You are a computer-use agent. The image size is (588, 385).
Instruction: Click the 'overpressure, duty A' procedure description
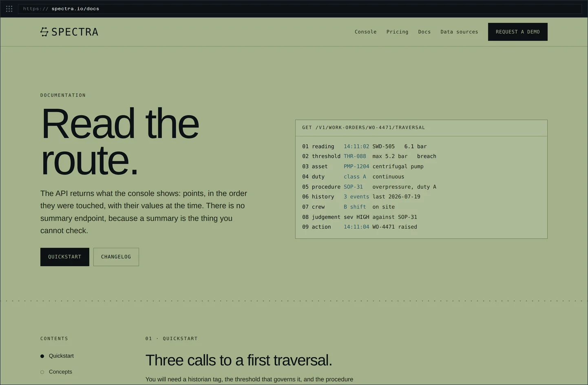click(404, 187)
